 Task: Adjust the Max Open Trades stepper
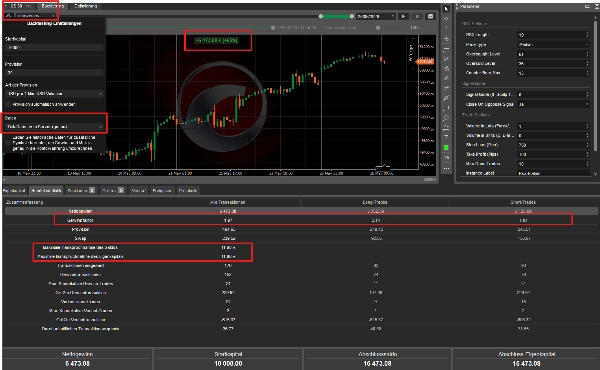[x=587, y=164]
